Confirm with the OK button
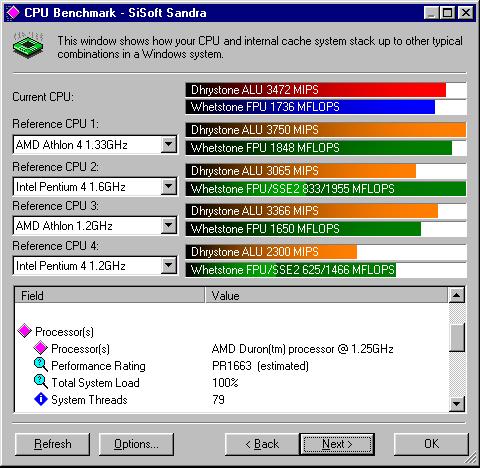480x469 pixels. coord(431,444)
